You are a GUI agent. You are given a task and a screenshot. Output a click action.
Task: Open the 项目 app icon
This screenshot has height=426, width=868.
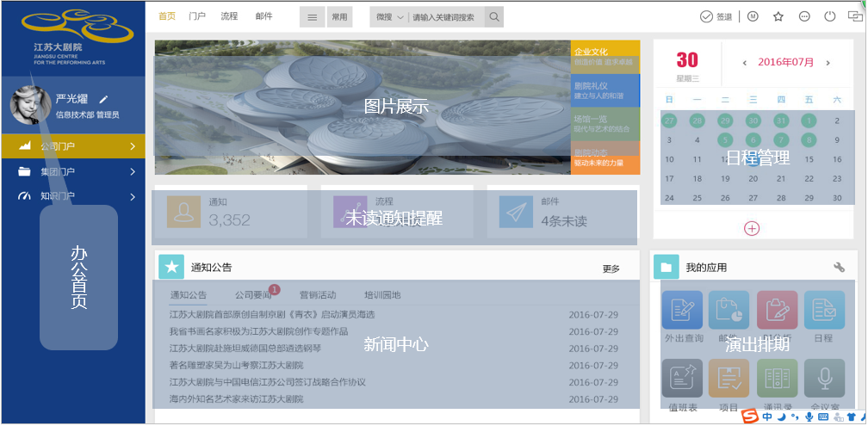(729, 379)
